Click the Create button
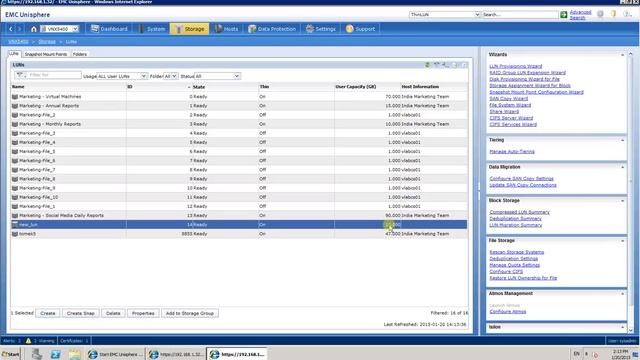Viewport: 640px width, 360px height. [48, 313]
